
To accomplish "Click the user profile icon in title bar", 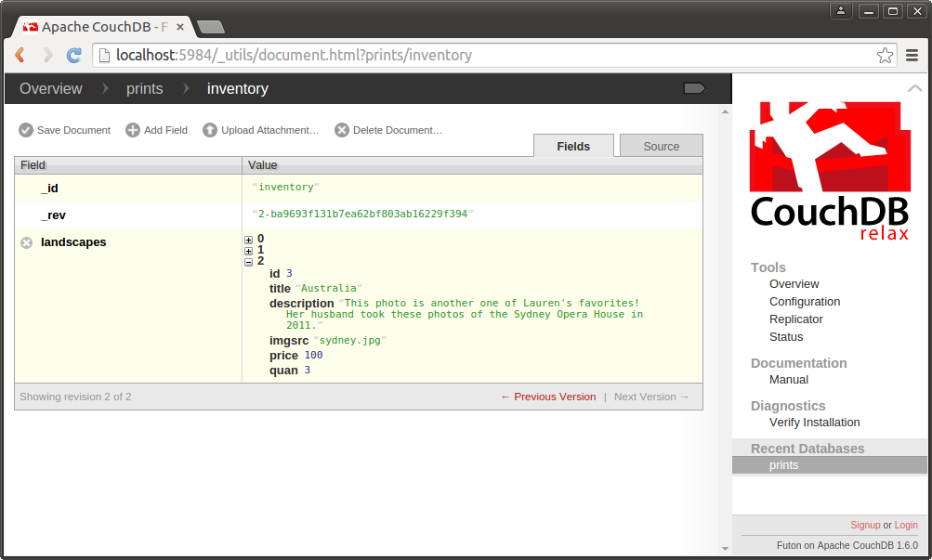I will [841, 11].
